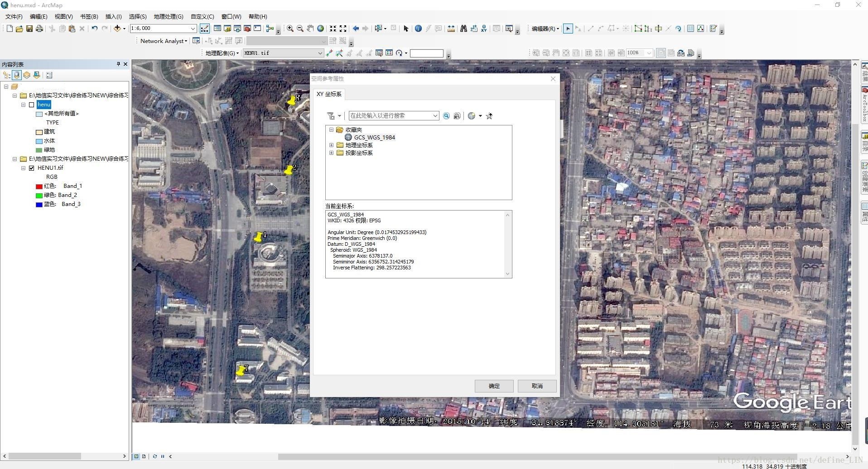Select the Zoom Out magnifier tool
Screen dimensions: 868x469
coord(300,29)
